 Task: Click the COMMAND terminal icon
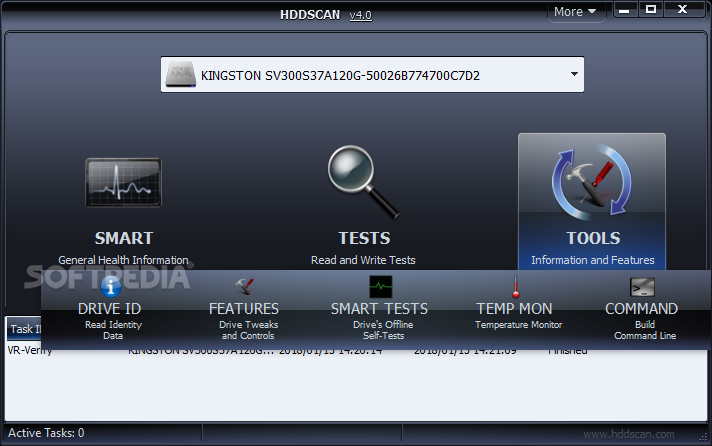pyautogui.click(x=642, y=287)
